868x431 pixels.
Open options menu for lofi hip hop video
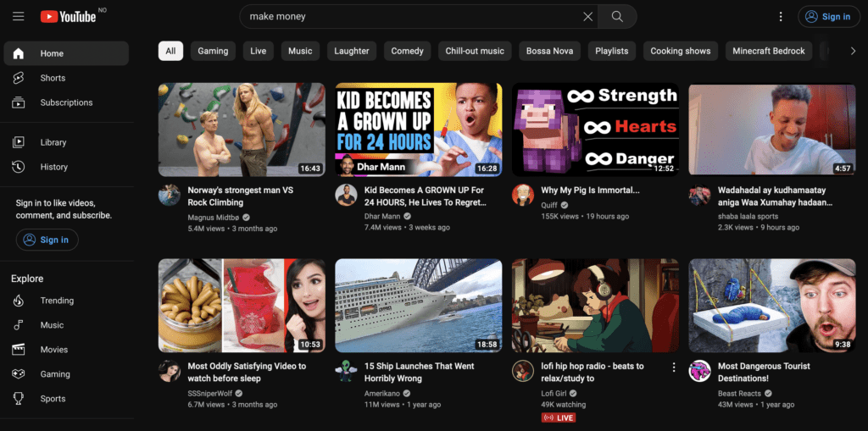(x=674, y=367)
